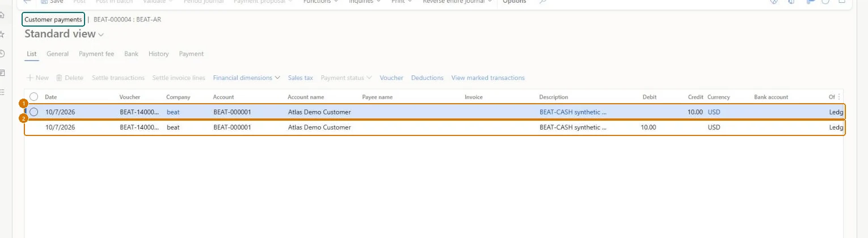Screen dimensions: 868x238
Task: Click the Description column header
Action: (554, 97)
